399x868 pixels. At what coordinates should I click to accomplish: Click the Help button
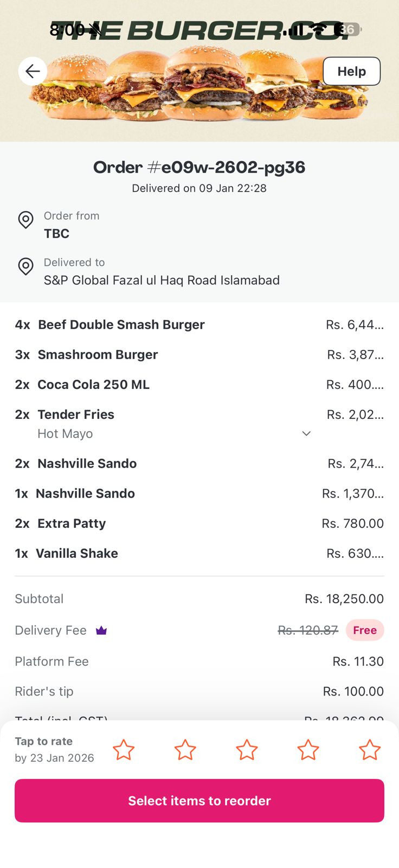pos(351,71)
